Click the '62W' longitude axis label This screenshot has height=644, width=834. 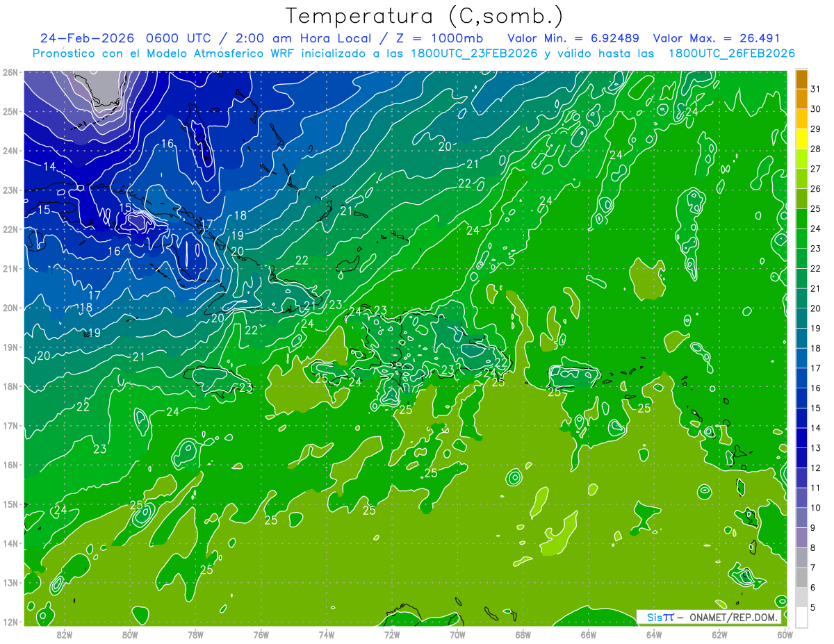tap(719, 634)
